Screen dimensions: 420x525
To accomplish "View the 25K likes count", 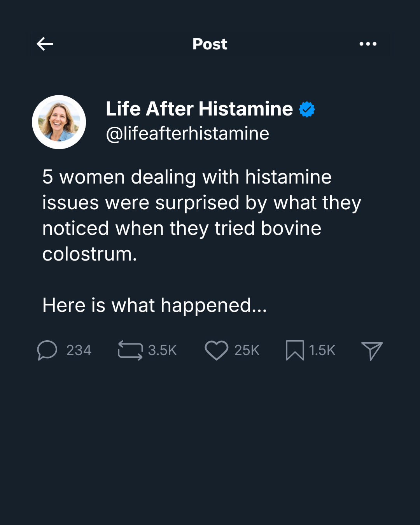I will point(247,350).
